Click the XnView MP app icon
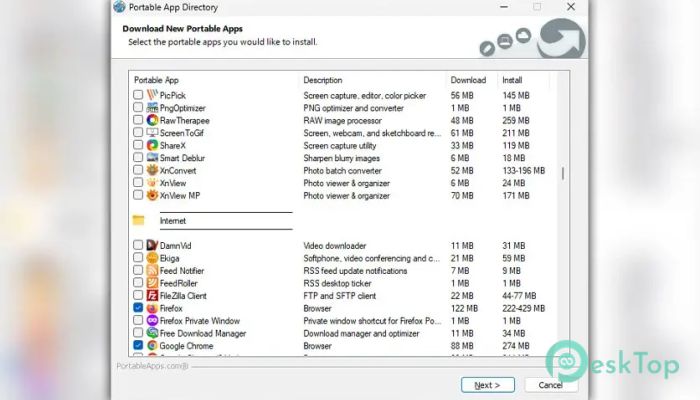This screenshot has width=700, height=400. [152, 195]
